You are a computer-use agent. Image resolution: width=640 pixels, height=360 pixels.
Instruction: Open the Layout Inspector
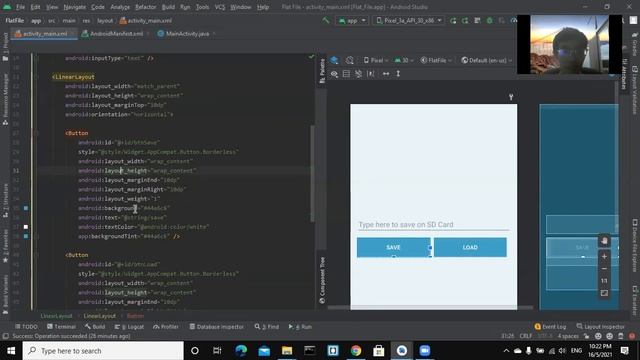point(600,327)
